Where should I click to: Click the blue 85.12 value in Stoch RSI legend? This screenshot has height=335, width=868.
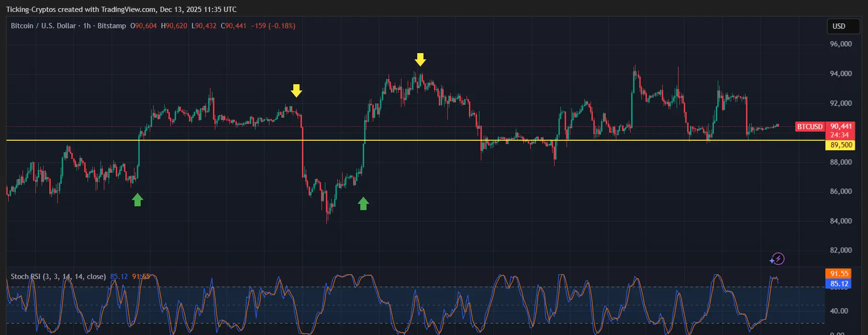point(119,277)
